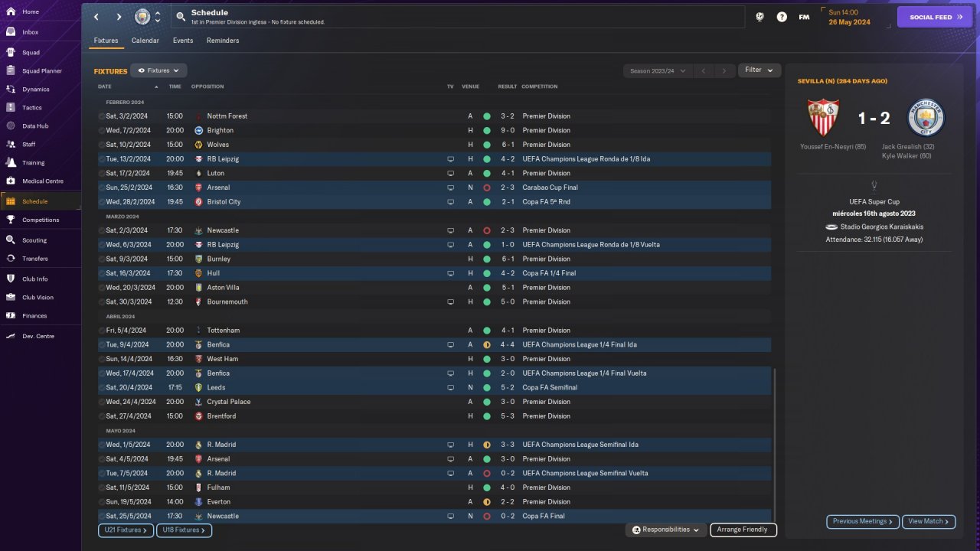Open Tactics from the sidebar

tap(32, 108)
